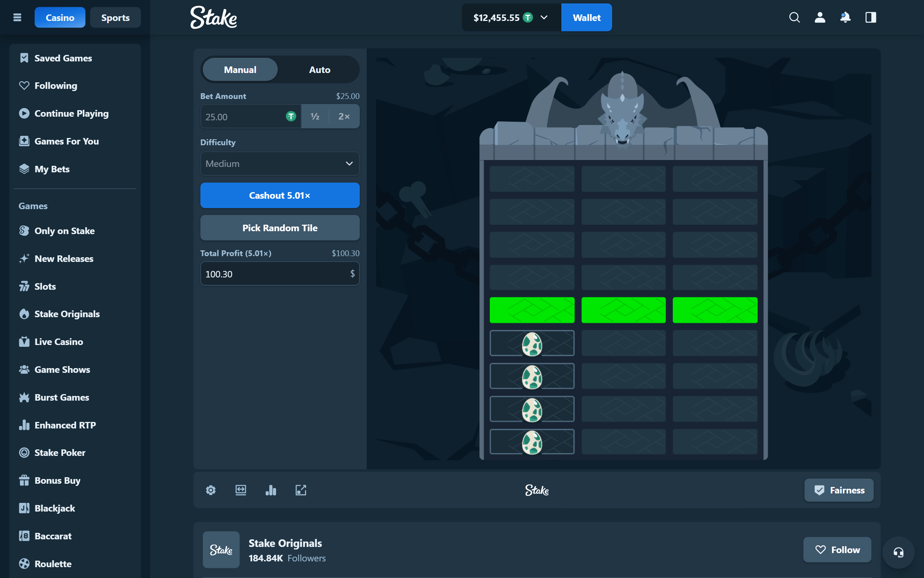The image size is (924, 578).
Task: Click the Wallet button
Action: click(587, 18)
